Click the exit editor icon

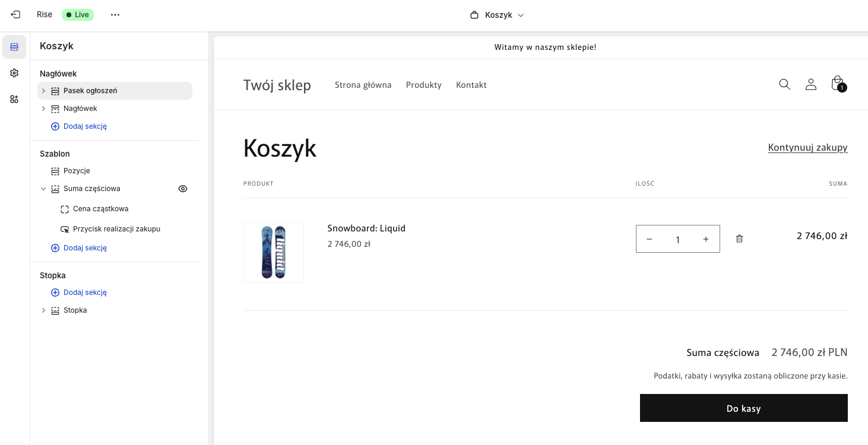click(x=15, y=15)
